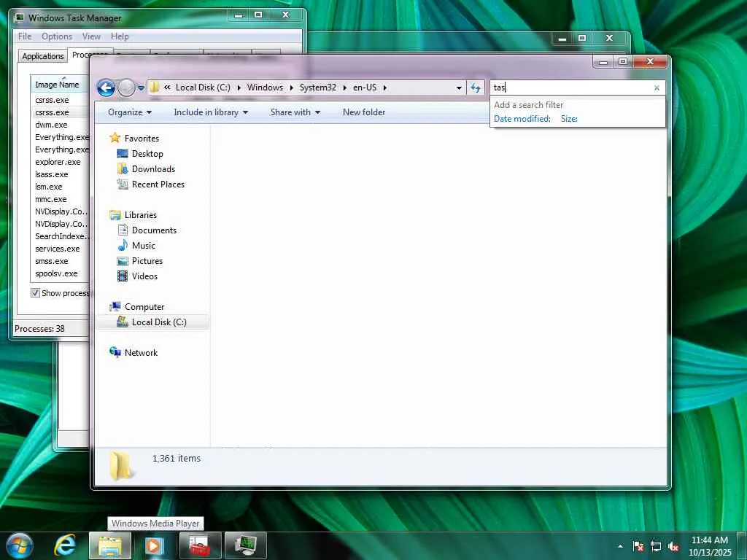Screen dimensions: 747x560
Task: Click Local Disk (C:) in address breadcrumb
Action: tap(203, 87)
